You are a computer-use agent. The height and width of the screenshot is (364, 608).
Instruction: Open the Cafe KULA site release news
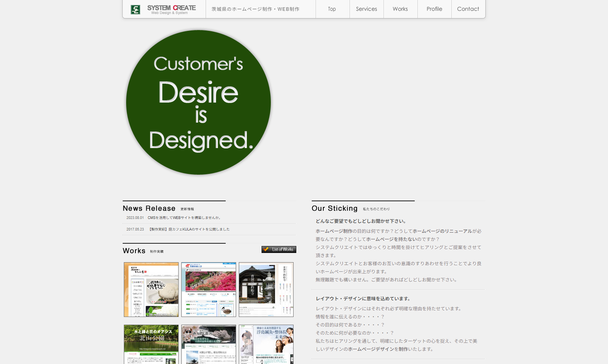tap(189, 229)
